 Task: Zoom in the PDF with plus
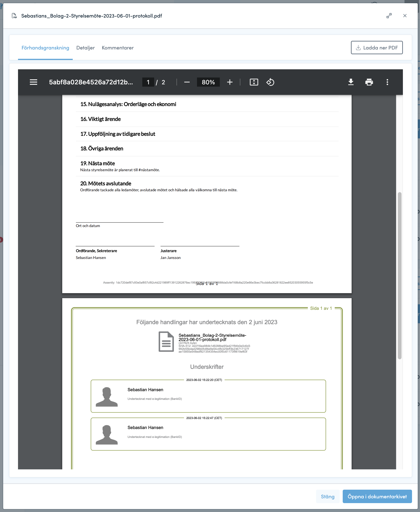(230, 82)
